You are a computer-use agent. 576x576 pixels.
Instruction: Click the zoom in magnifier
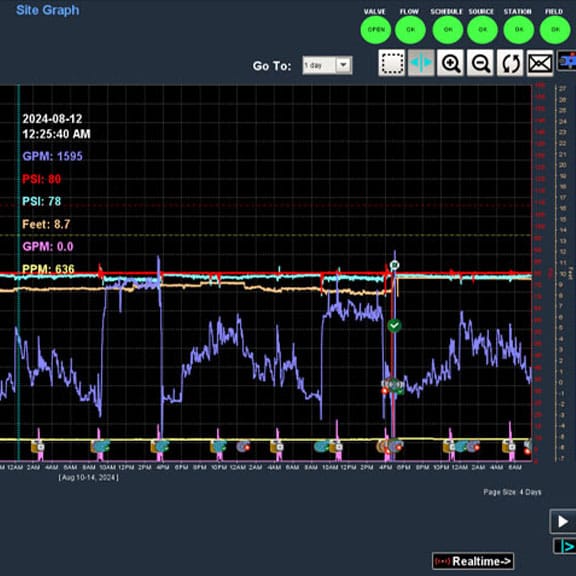tap(450, 63)
